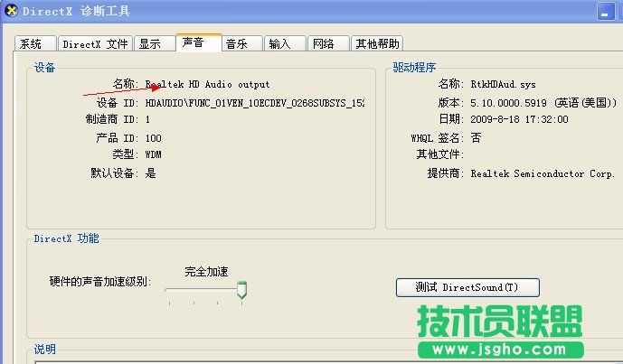Click provider Realtek Semiconductor Corp.

pos(543,173)
